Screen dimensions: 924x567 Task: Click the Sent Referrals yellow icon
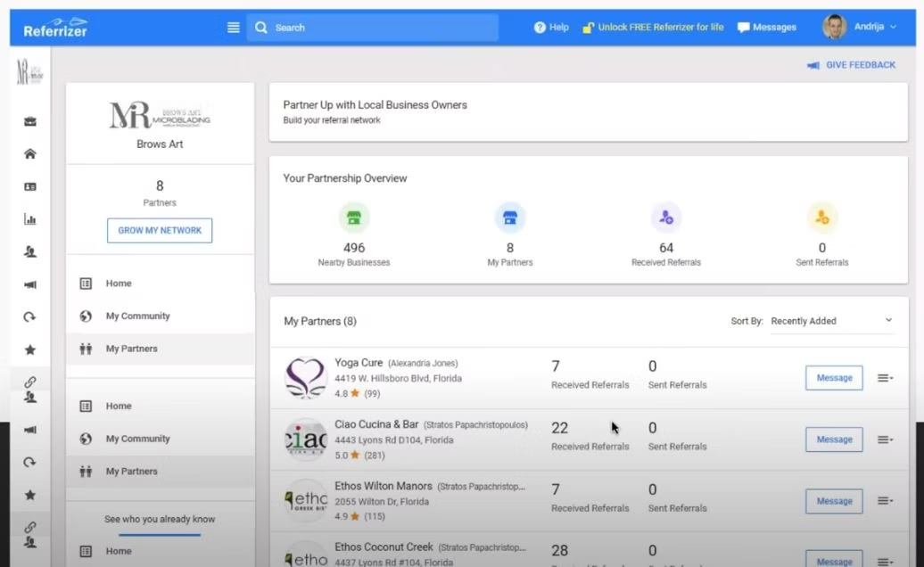click(822, 218)
